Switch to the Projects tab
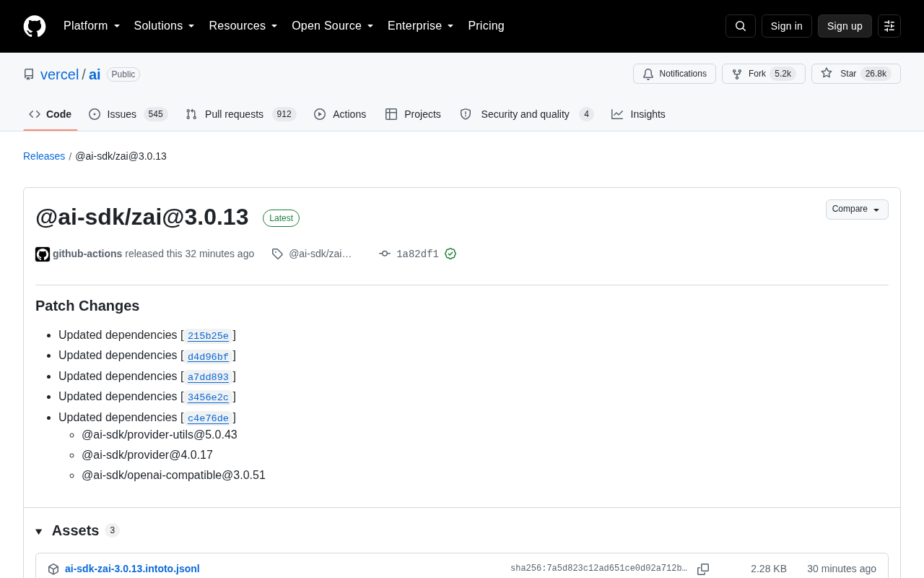The height and width of the screenshot is (578, 924). point(413,114)
